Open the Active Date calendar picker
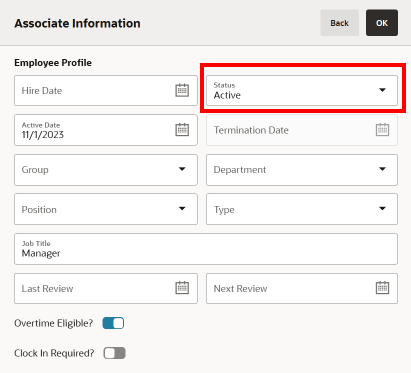 (x=182, y=130)
